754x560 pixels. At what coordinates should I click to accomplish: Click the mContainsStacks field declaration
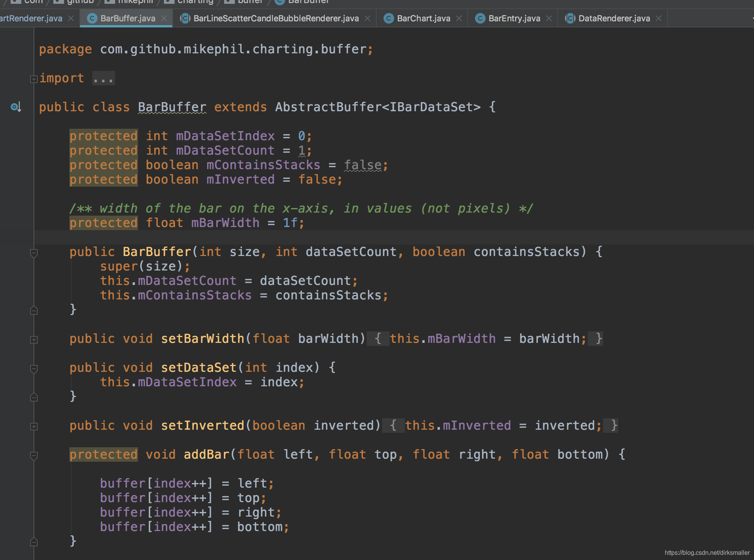pyautogui.click(x=263, y=165)
